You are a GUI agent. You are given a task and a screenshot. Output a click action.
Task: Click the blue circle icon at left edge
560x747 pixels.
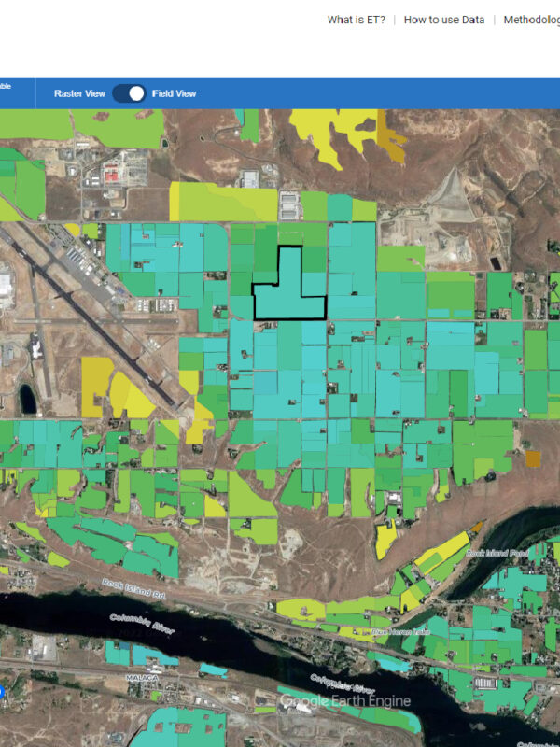tap(2, 692)
